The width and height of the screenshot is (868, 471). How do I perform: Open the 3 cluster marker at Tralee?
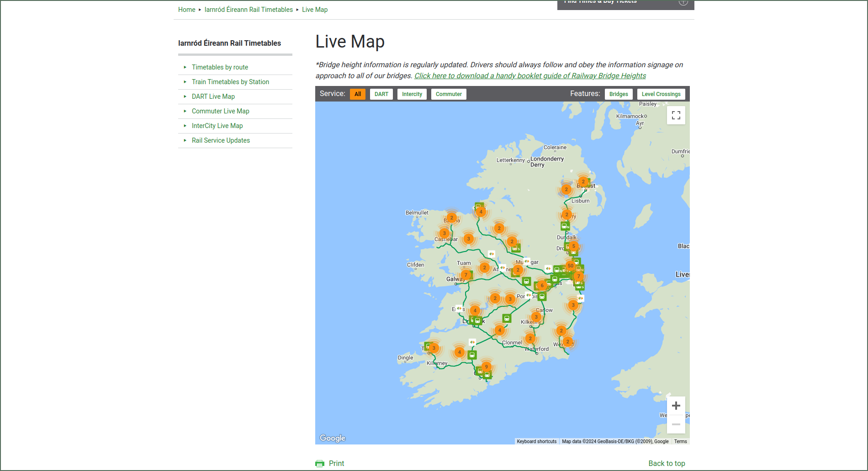[x=434, y=348]
